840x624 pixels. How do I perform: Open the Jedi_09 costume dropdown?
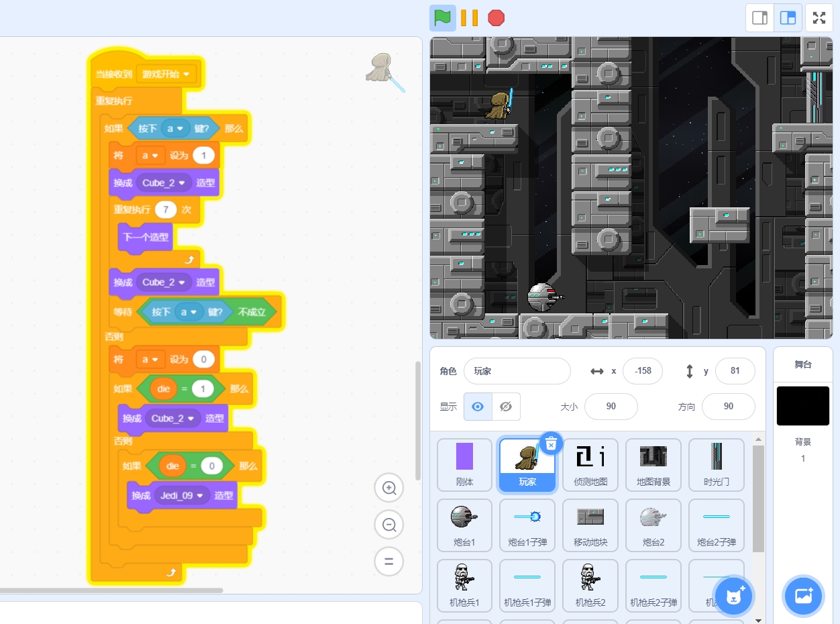pyautogui.click(x=182, y=495)
